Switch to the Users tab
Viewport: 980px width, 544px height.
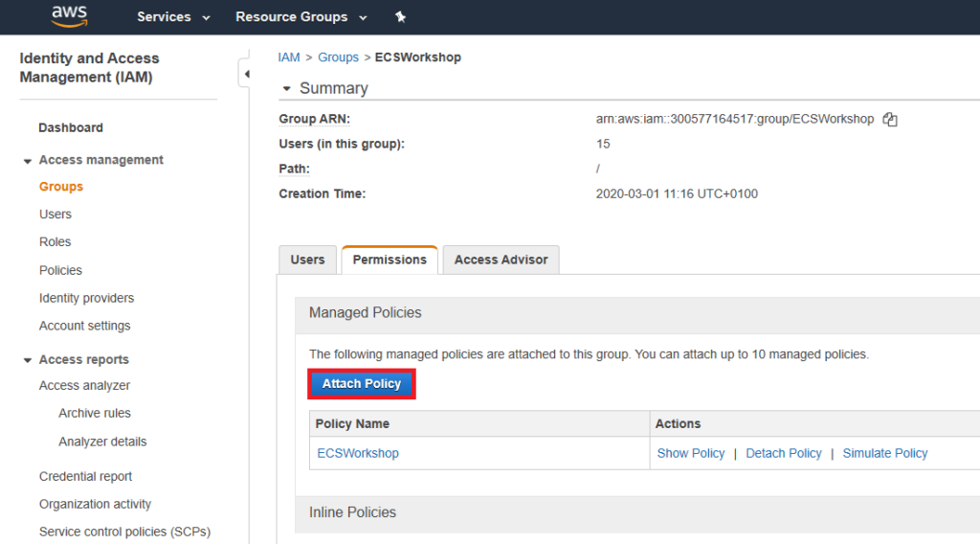307,260
